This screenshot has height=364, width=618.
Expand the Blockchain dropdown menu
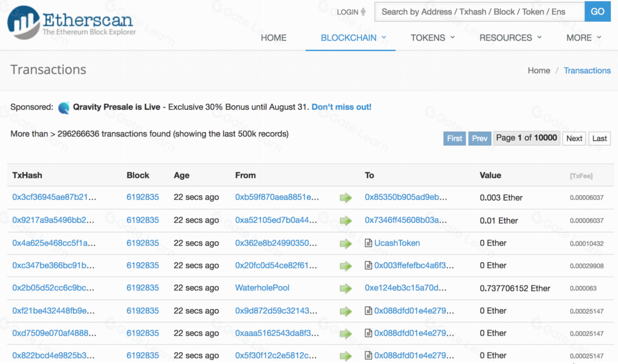pos(353,38)
